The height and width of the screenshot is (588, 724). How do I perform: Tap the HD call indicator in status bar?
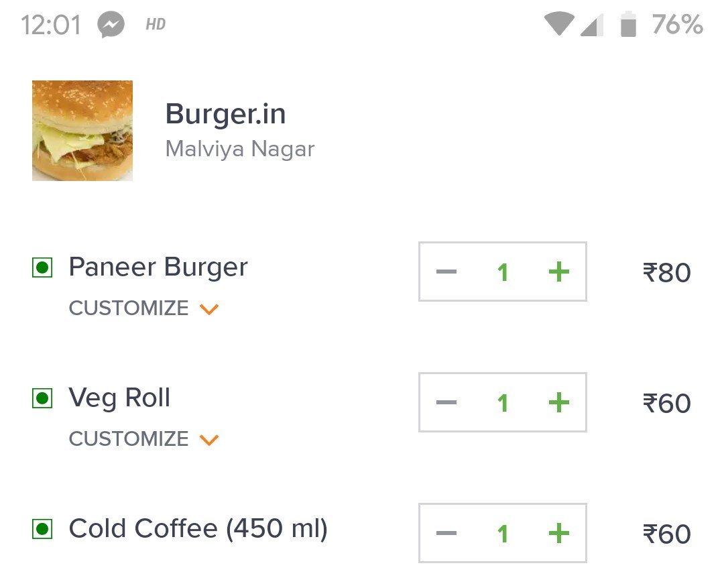156,24
